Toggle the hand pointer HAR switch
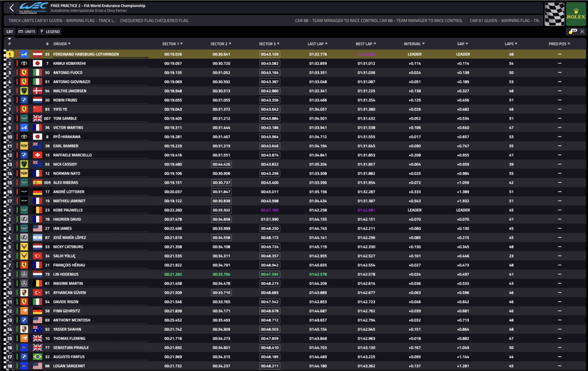The image size is (588, 371). [x=570, y=32]
